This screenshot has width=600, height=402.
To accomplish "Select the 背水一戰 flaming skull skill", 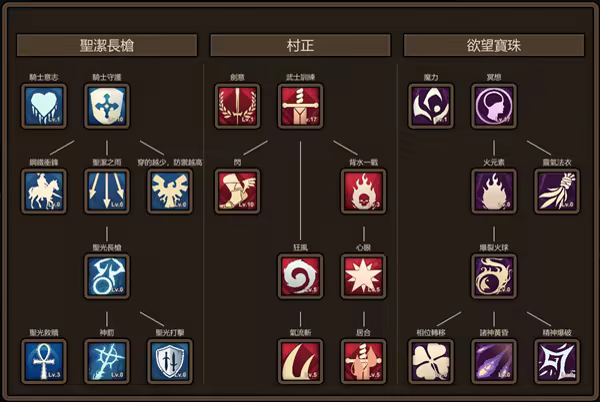I will point(364,191).
